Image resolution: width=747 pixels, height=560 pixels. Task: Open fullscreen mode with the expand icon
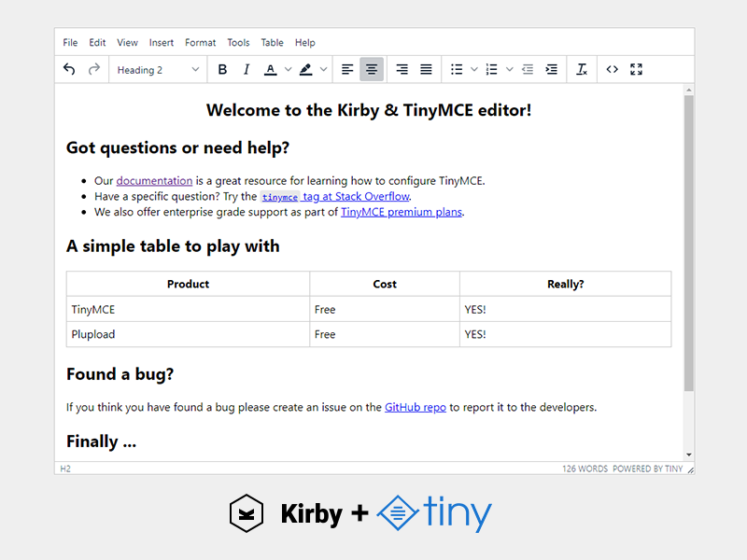(x=637, y=69)
